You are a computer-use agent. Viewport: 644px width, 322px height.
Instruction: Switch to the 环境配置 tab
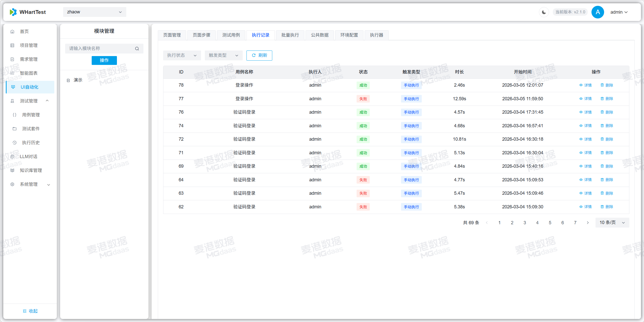[x=349, y=35]
